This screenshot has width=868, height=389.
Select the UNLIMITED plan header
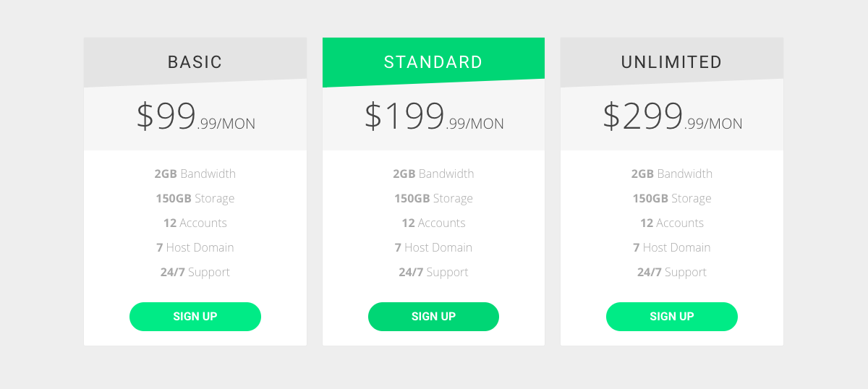click(672, 62)
